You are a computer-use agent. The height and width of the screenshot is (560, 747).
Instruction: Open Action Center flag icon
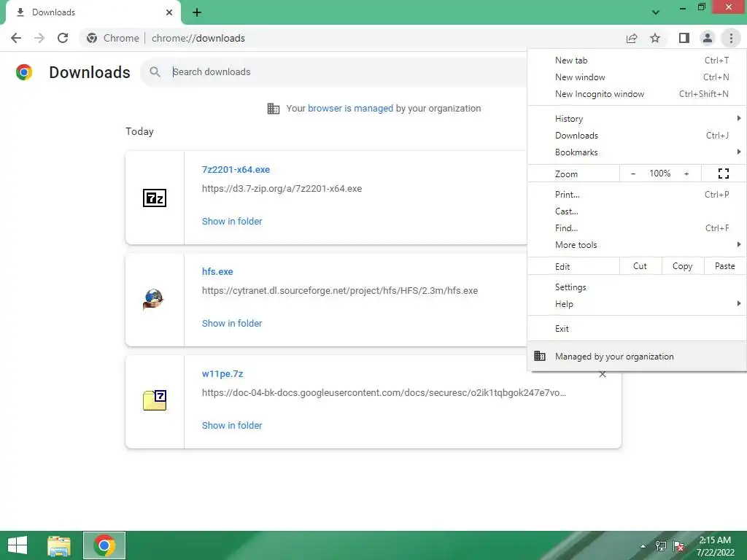point(678,546)
